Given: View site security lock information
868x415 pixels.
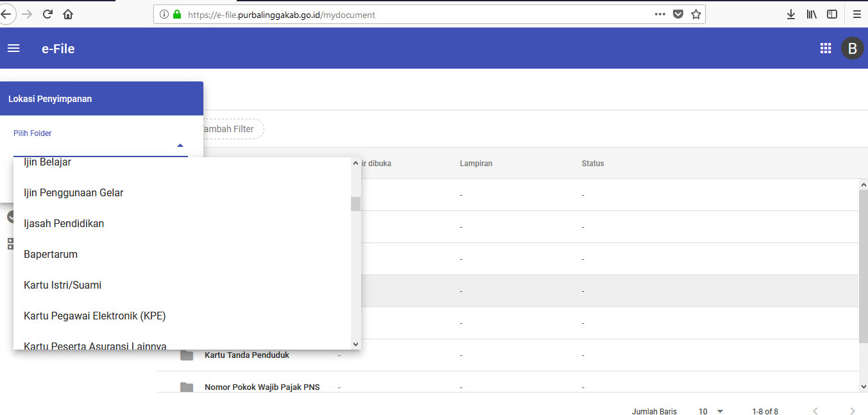Looking at the screenshot, I should 178,14.
